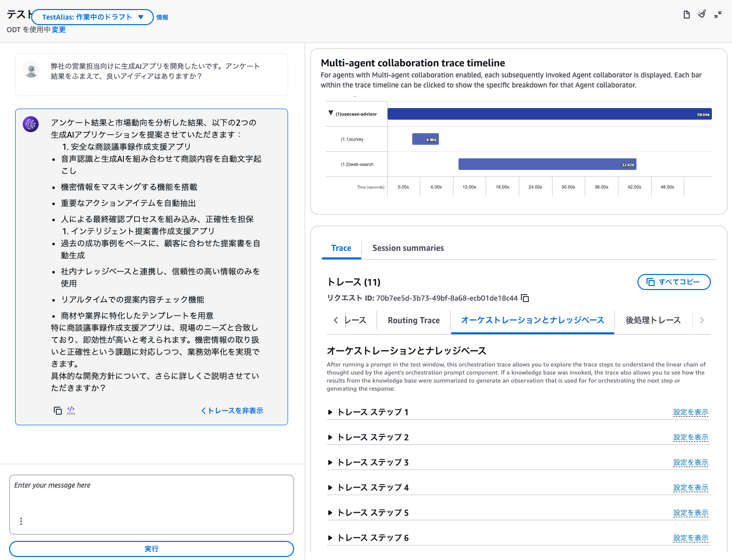Select オーケストレーションとナレッジベース tab

[x=532, y=320]
